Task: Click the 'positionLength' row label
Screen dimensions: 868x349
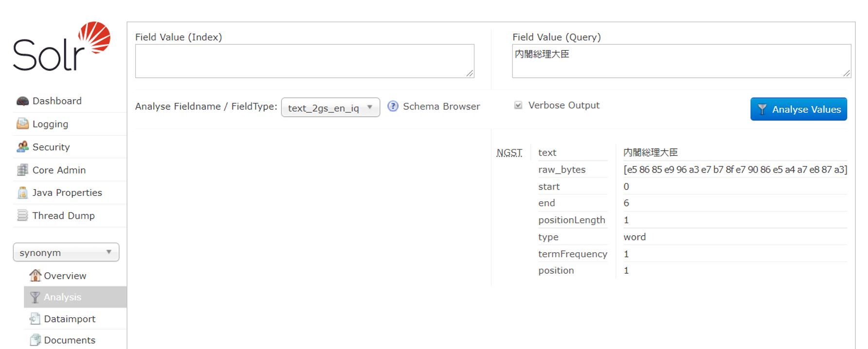Action: pos(572,220)
